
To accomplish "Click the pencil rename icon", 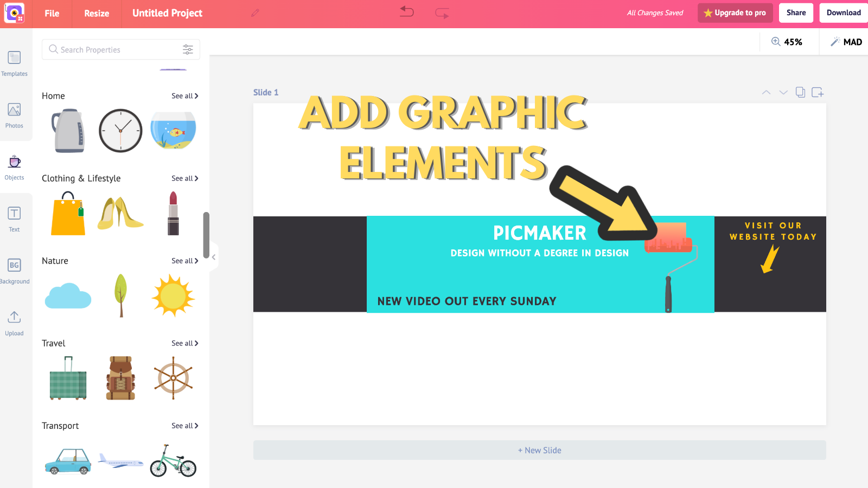I will [255, 13].
